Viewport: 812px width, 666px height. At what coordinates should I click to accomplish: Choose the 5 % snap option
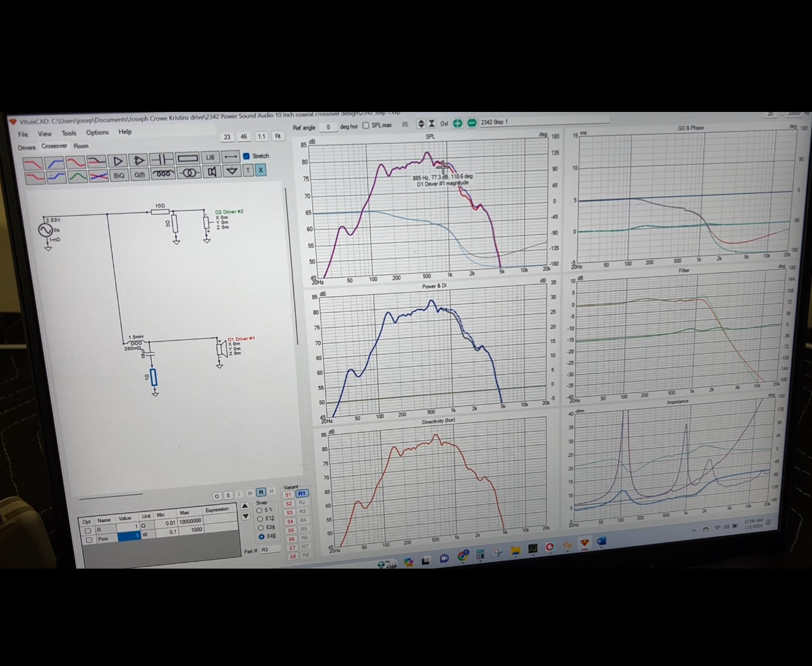pyautogui.click(x=259, y=510)
